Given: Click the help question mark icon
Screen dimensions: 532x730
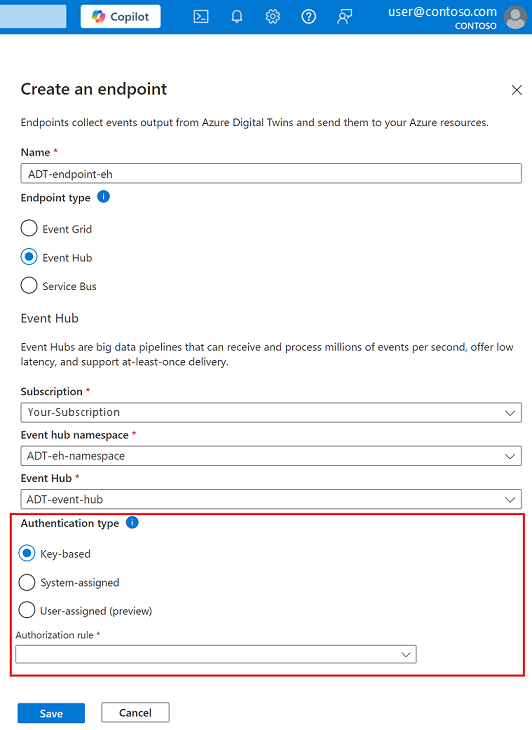Looking at the screenshot, I should point(309,17).
